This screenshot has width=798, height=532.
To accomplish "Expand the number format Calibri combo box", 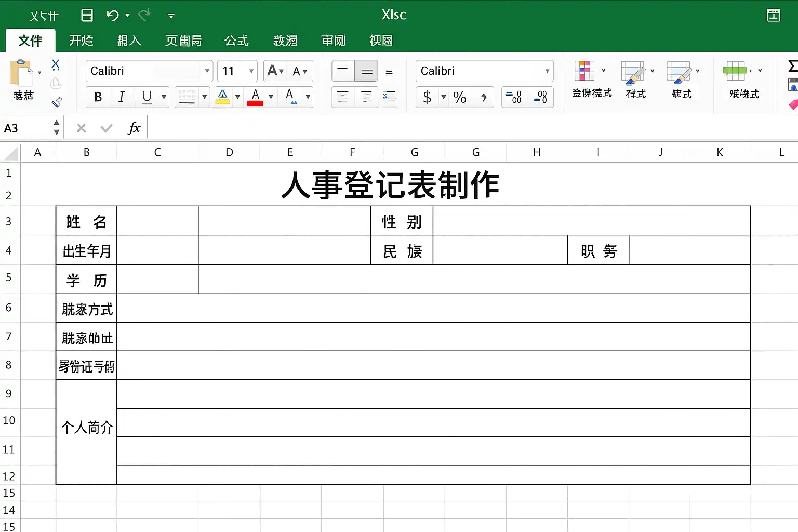I will [x=547, y=71].
